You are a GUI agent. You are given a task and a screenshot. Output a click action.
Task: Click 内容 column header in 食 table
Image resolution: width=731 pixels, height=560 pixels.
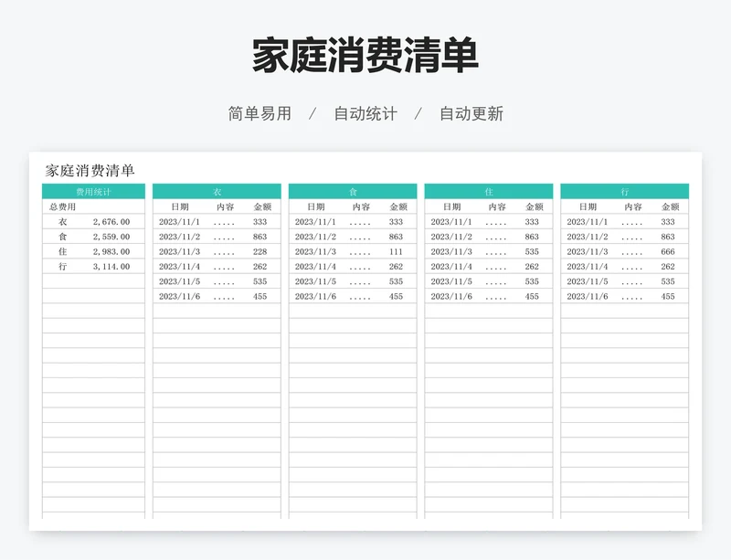pyautogui.click(x=361, y=207)
